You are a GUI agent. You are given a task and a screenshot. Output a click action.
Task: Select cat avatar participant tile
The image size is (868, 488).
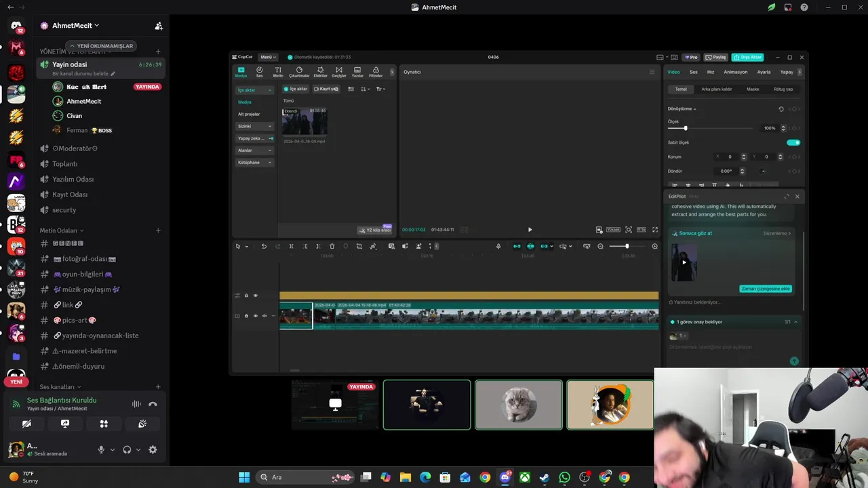519,405
